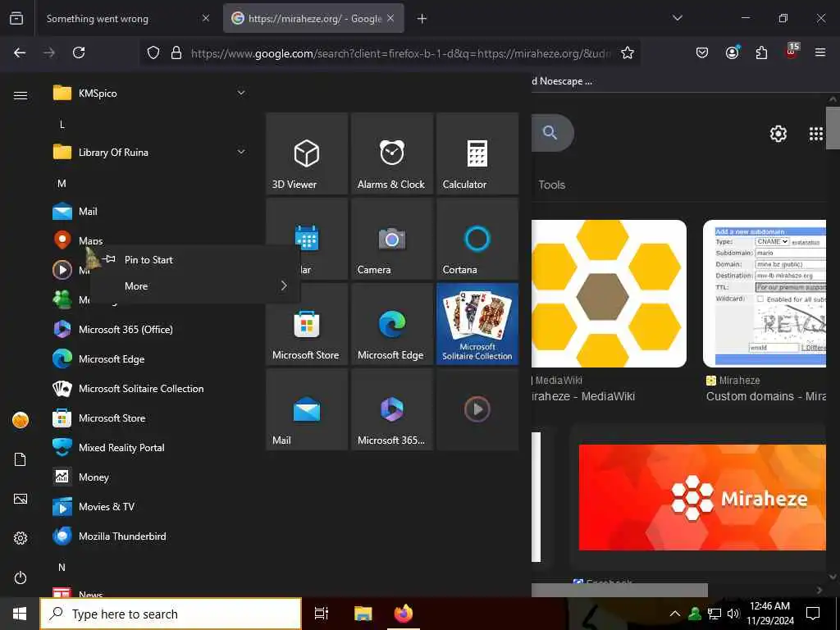
Task: Switch to the miraheze.org Google tab
Action: [313, 19]
